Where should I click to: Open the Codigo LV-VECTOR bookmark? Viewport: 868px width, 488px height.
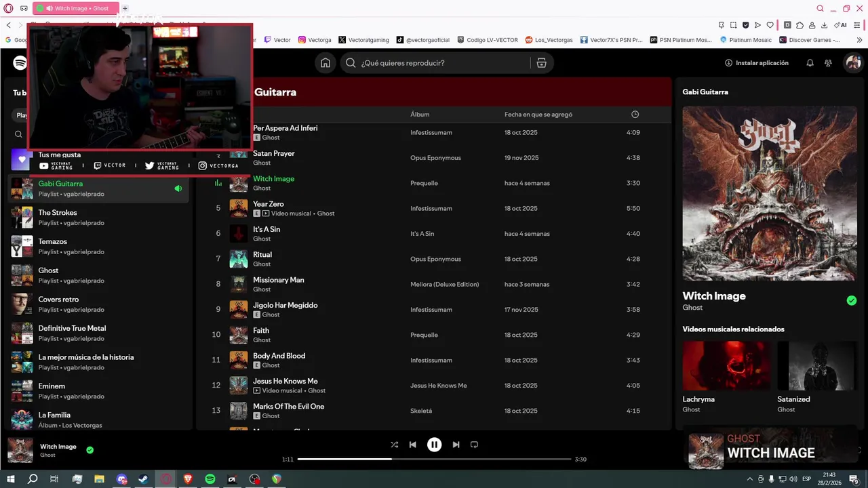(488, 40)
